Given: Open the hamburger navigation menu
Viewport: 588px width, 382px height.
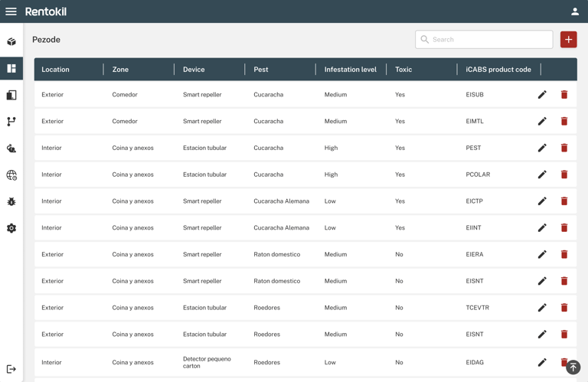Looking at the screenshot, I should pos(11,11).
